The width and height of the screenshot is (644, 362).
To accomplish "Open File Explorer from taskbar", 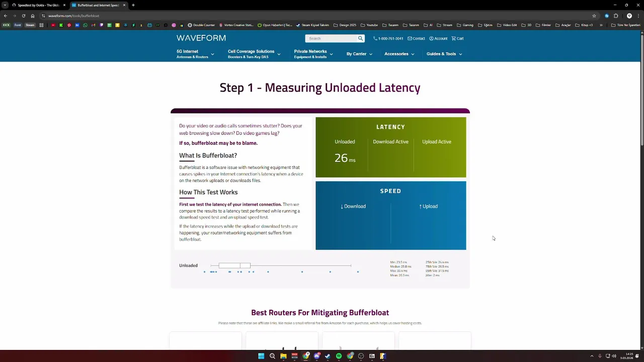I will pyautogui.click(x=283, y=356).
